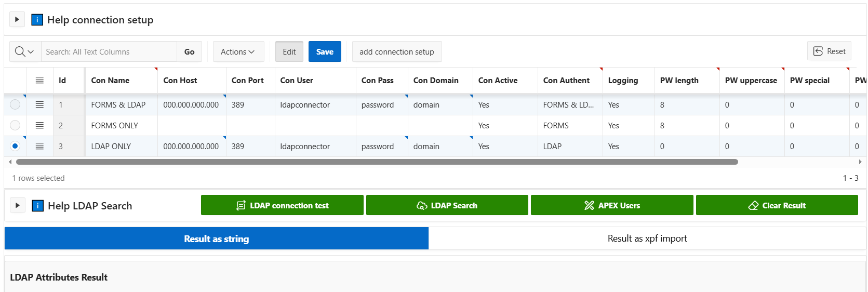Select the FORMS ONLY name cell
The height and width of the screenshot is (292, 868).
tap(122, 125)
